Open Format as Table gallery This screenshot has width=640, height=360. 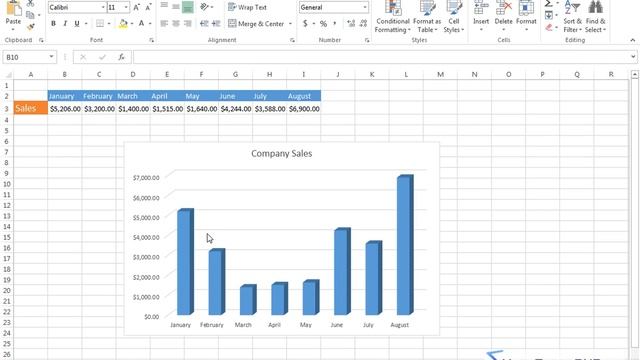[x=427, y=17]
